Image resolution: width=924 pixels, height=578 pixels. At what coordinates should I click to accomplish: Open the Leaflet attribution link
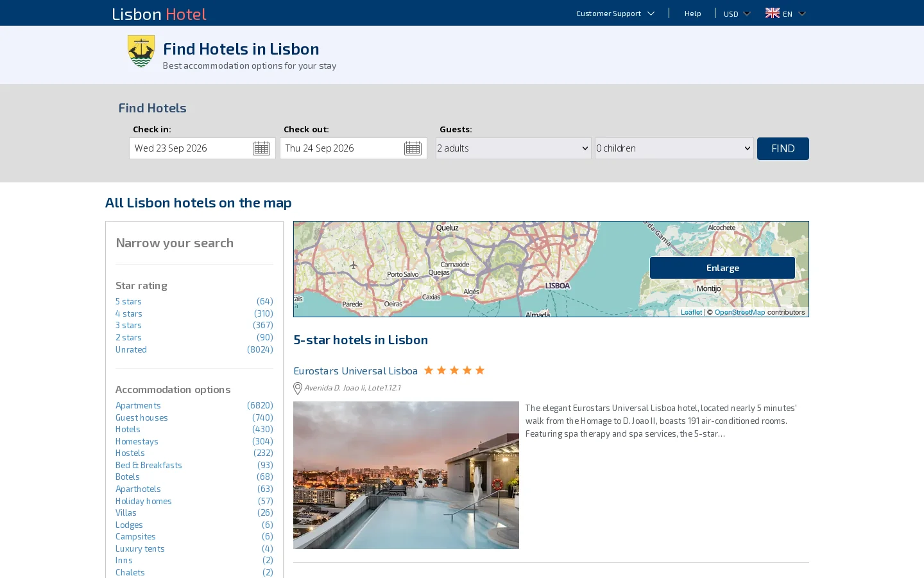[x=691, y=312]
